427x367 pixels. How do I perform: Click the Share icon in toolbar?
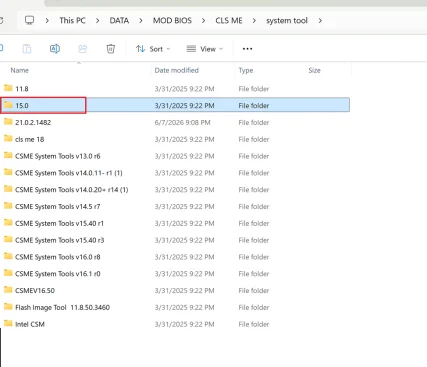click(x=83, y=49)
